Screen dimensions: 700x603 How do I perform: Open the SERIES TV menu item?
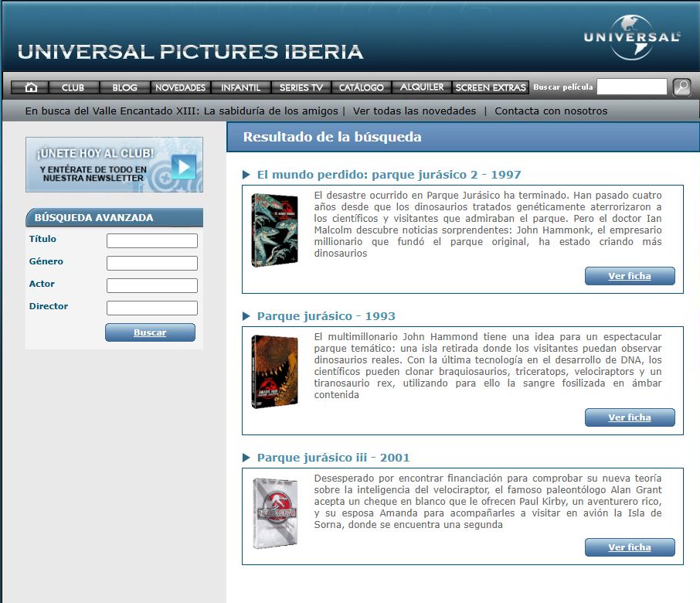(x=301, y=87)
